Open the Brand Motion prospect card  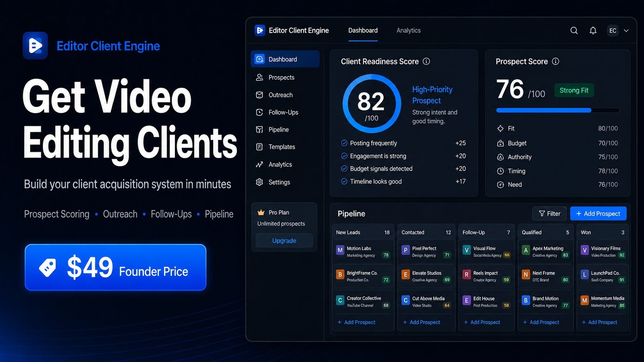pyautogui.click(x=545, y=302)
